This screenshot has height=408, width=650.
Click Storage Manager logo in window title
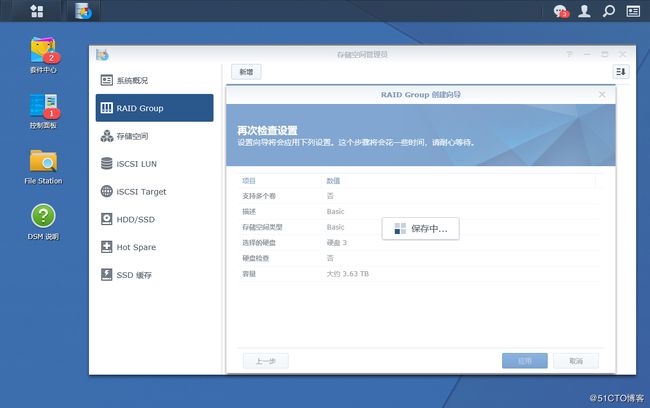point(102,54)
